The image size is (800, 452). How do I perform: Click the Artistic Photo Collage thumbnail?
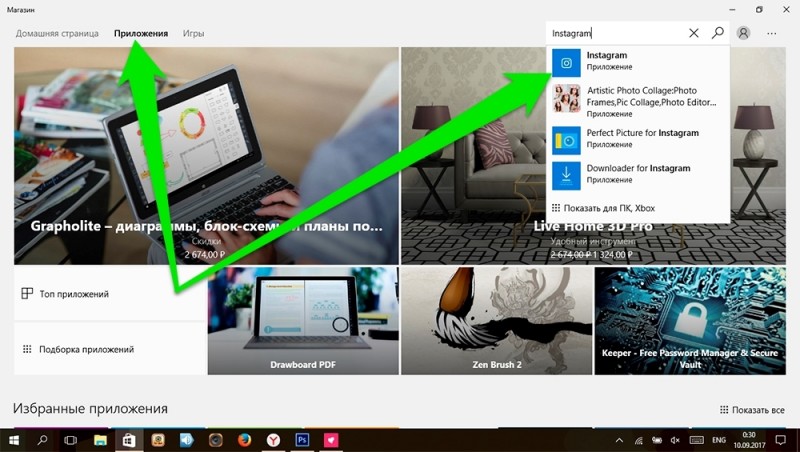pyautogui.click(x=566, y=98)
